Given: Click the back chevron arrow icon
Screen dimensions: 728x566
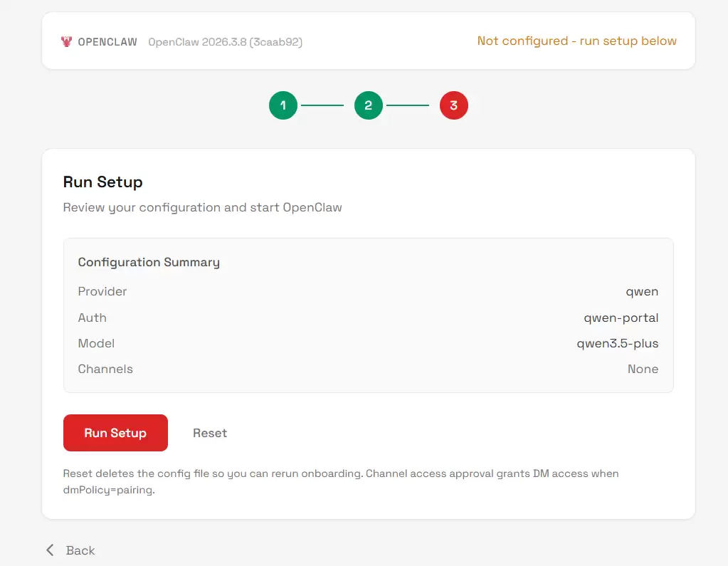Looking at the screenshot, I should 50,550.
